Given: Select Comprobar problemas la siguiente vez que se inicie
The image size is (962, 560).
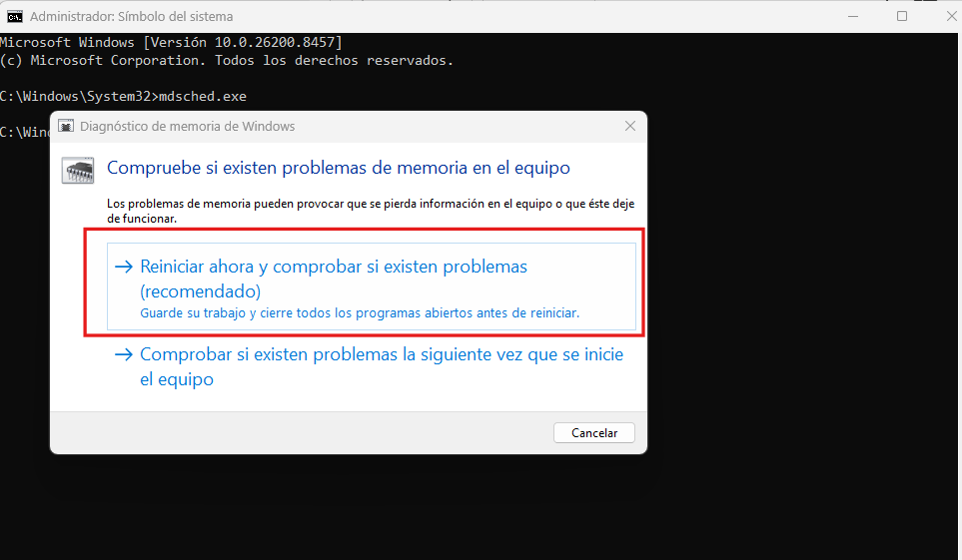Looking at the screenshot, I should pos(372,366).
